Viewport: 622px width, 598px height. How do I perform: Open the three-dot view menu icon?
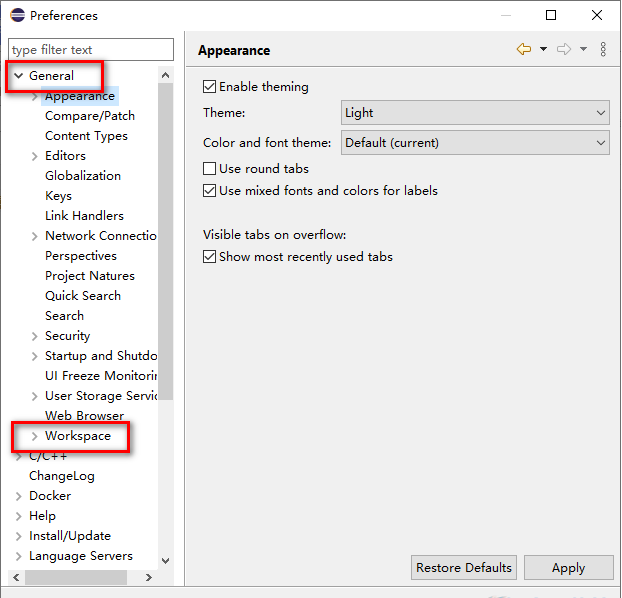pyautogui.click(x=603, y=50)
